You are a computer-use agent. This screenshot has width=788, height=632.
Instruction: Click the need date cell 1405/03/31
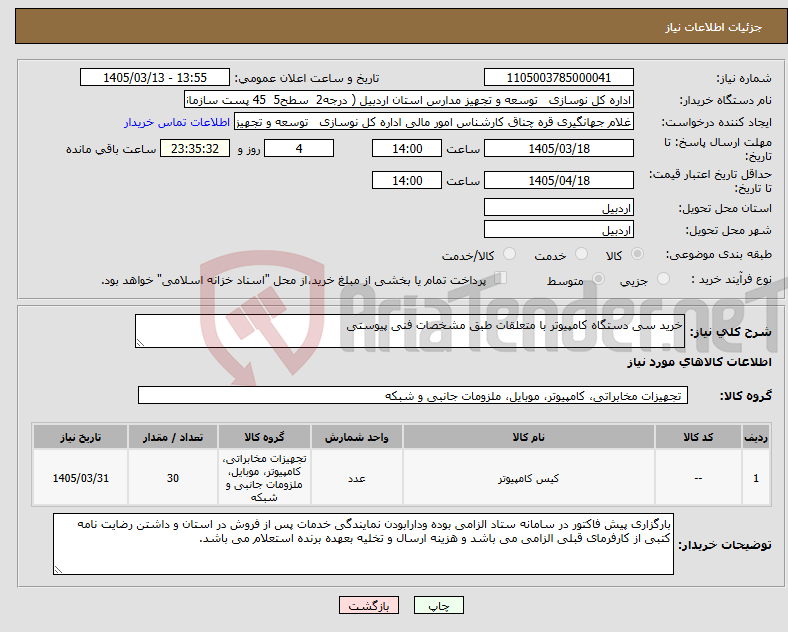pyautogui.click(x=80, y=478)
